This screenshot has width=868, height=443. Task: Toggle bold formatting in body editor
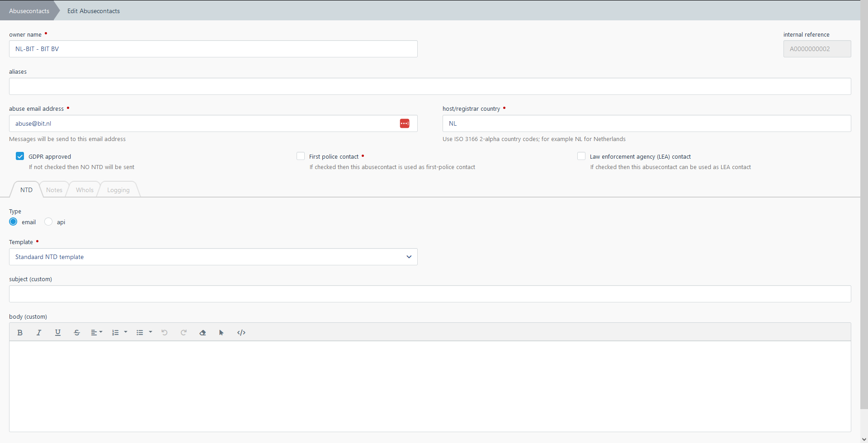point(20,333)
